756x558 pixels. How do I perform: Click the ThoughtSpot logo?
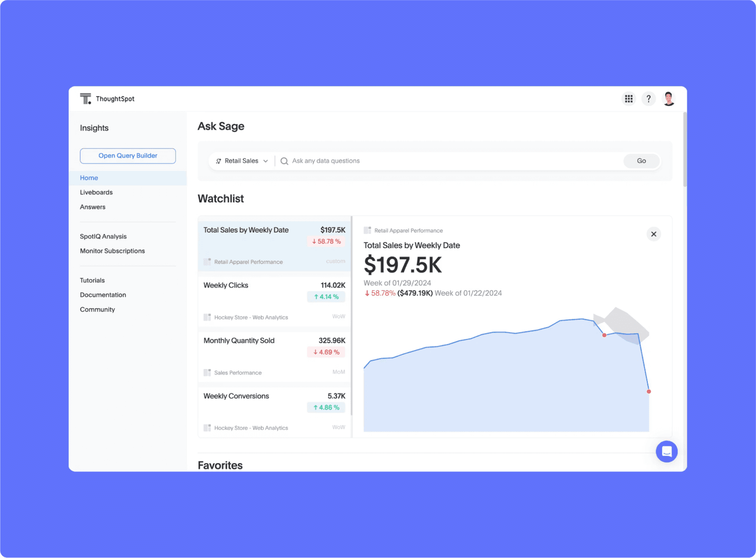click(x=86, y=98)
